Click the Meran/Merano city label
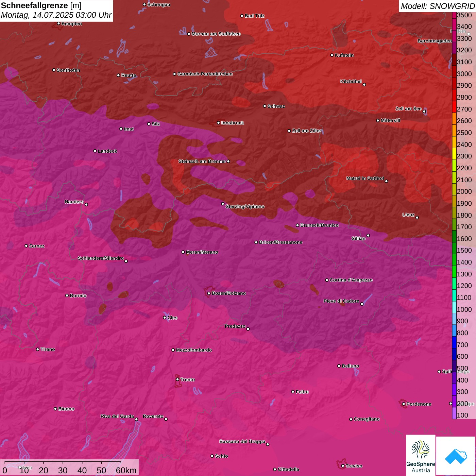Screen dimensions: 476x476 click(x=202, y=252)
